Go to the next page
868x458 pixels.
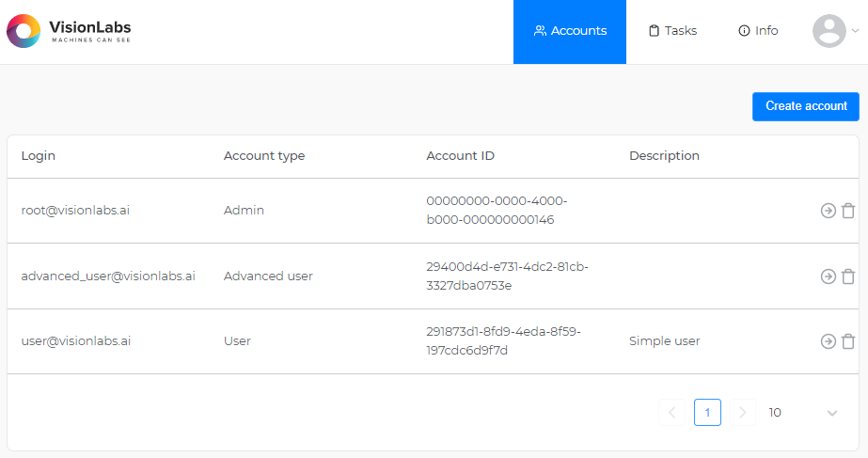(x=743, y=413)
